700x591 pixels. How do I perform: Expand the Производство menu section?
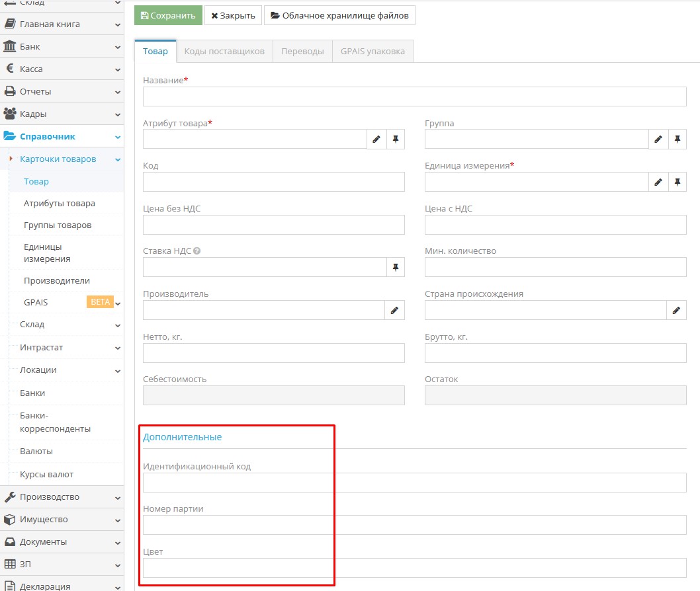[x=62, y=497]
